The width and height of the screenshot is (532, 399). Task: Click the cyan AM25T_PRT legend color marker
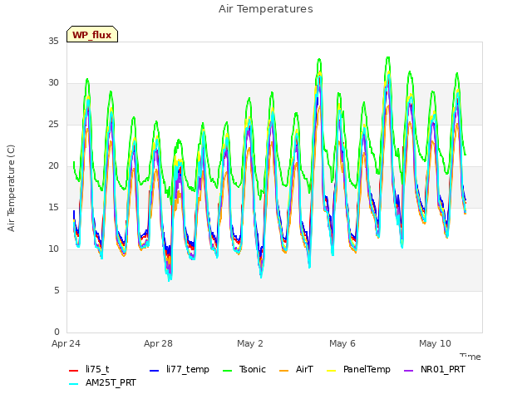point(74,384)
